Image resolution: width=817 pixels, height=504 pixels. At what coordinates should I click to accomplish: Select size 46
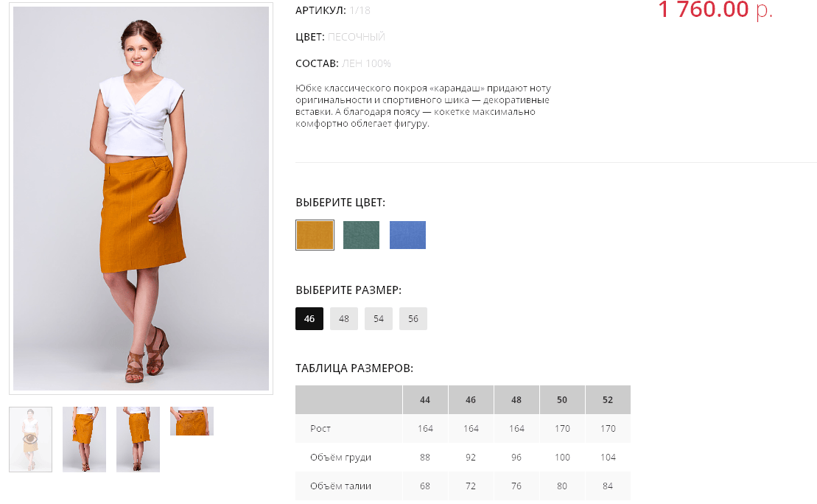pyautogui.click(x=309, y=318)
